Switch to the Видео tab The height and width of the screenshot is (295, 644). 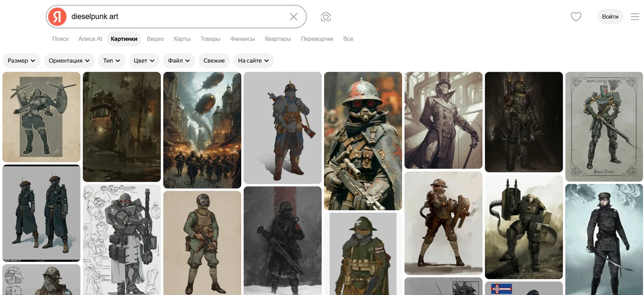(155, 39)
